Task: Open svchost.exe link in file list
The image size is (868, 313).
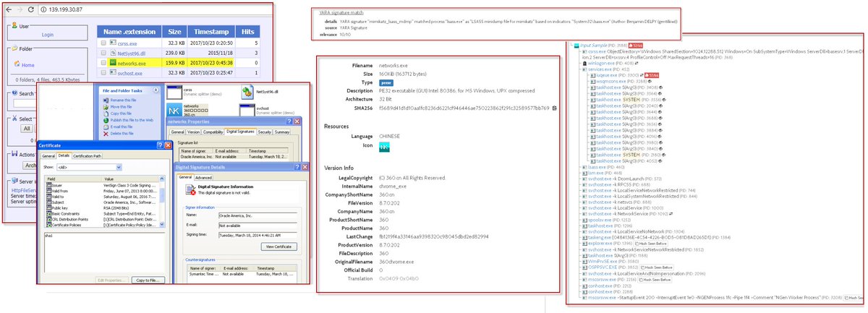Action: (129, 73)
